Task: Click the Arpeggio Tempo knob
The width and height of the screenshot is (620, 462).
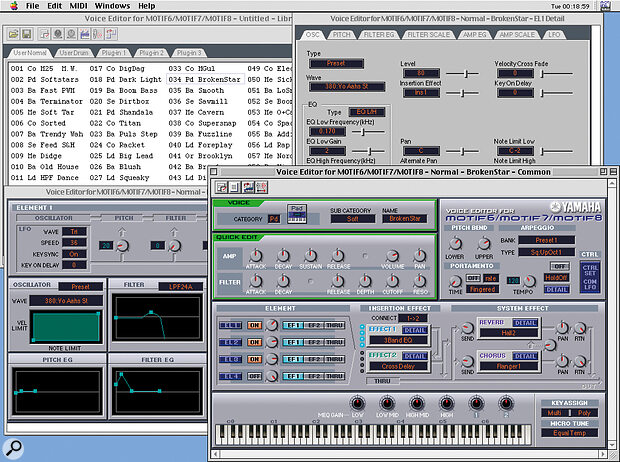Action: (529, 281)
